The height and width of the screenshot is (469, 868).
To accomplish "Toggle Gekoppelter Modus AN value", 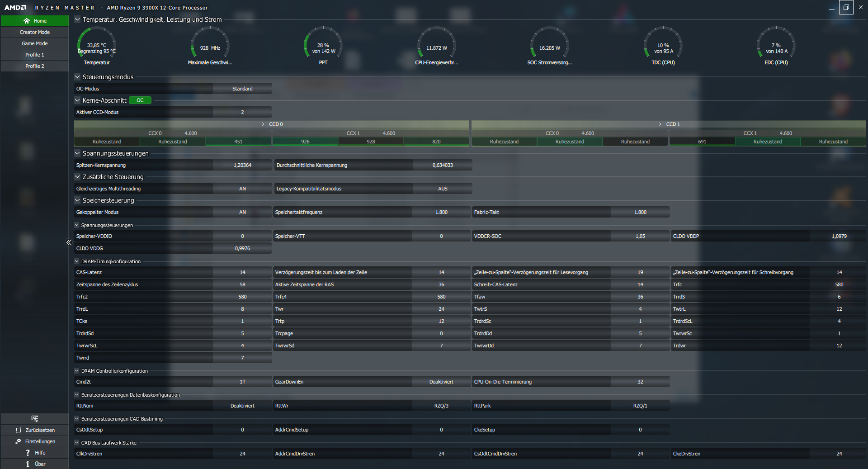I will 242,212.
